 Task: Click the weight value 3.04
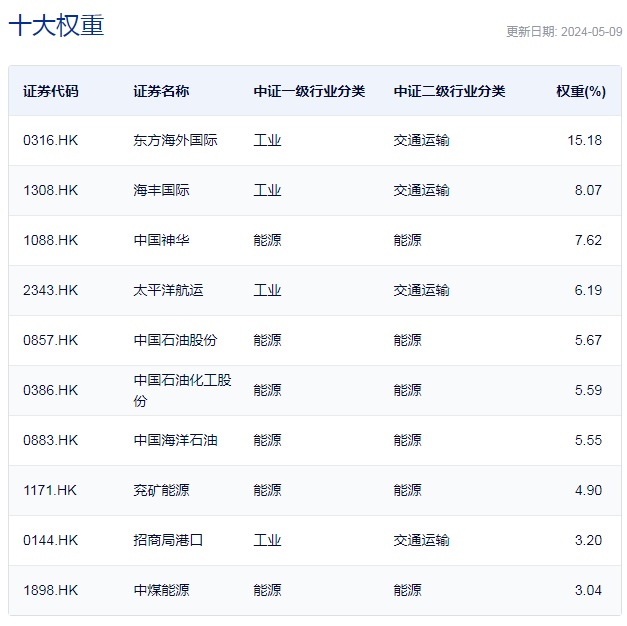pos(588,590)
